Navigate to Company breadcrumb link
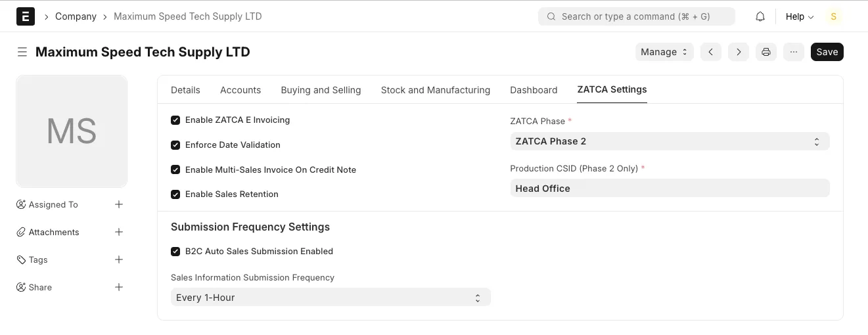868x335 pixels. [x=76, y=16]
